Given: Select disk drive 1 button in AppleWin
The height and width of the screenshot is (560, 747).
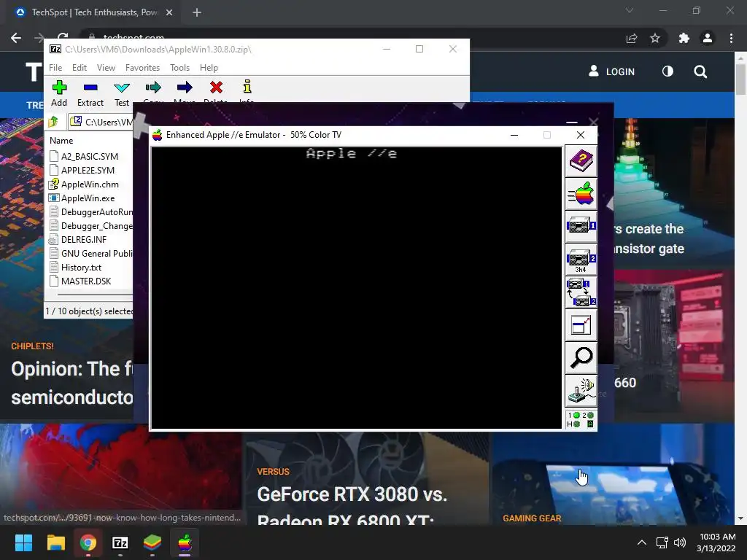Looking at the screenshot, I should (x=581, y=226).
